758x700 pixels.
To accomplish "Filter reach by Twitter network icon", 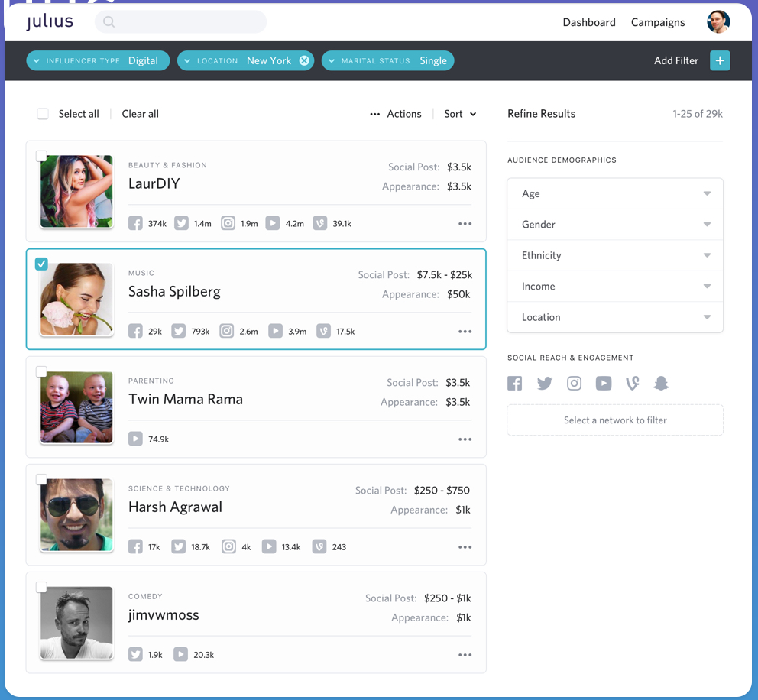I will (x=545, y=384).
